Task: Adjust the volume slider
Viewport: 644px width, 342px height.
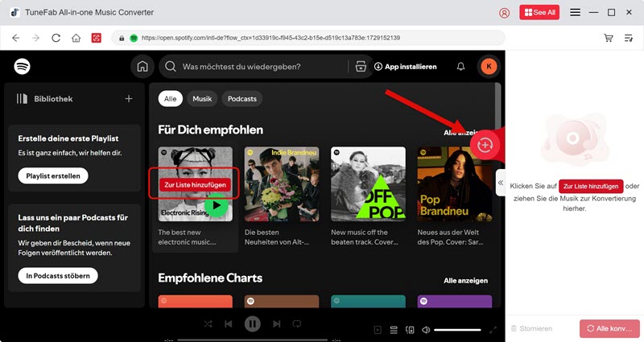Action: click(457, 330)
